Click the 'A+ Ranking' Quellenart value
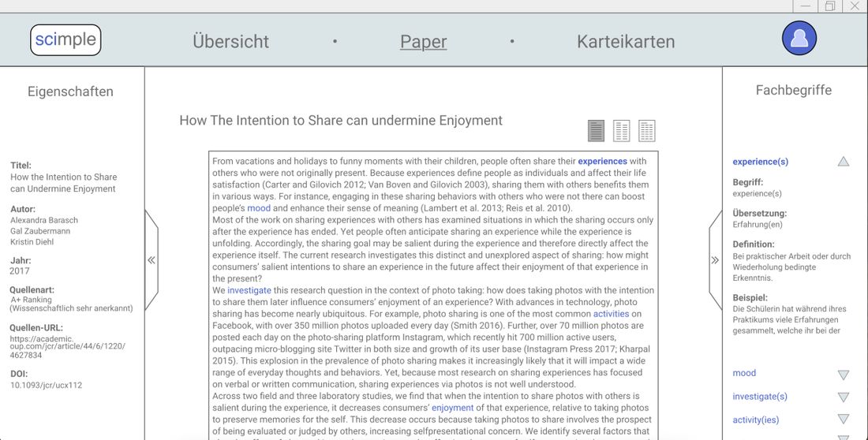868x440 pixels. [31, 300]
